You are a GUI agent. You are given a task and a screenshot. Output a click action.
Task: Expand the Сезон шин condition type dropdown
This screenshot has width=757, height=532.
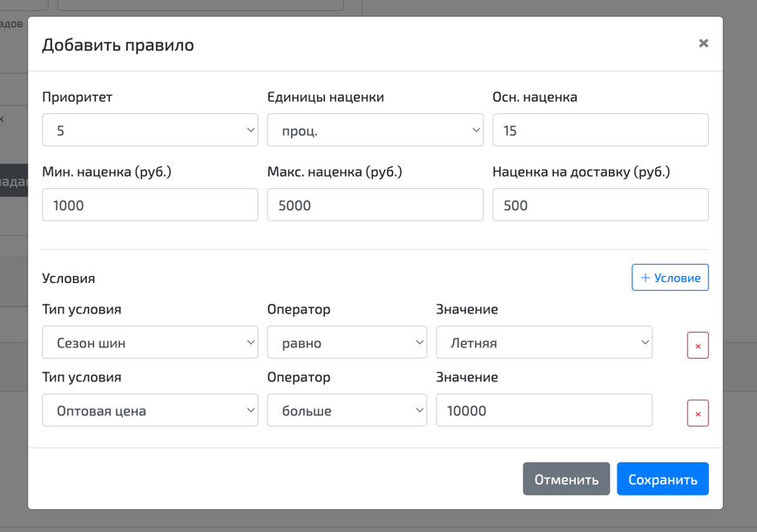tap(148, 342)
